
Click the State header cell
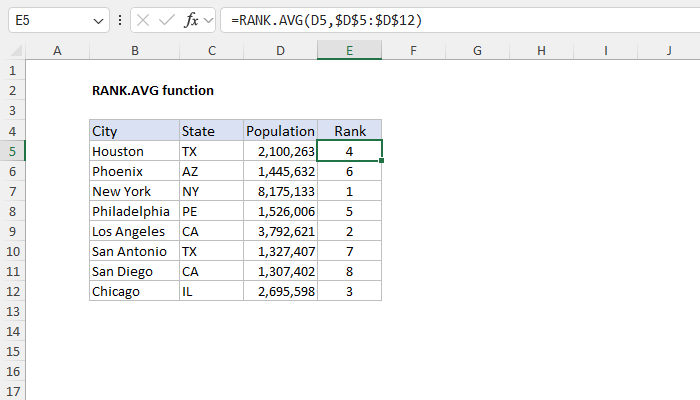(212, 131)
